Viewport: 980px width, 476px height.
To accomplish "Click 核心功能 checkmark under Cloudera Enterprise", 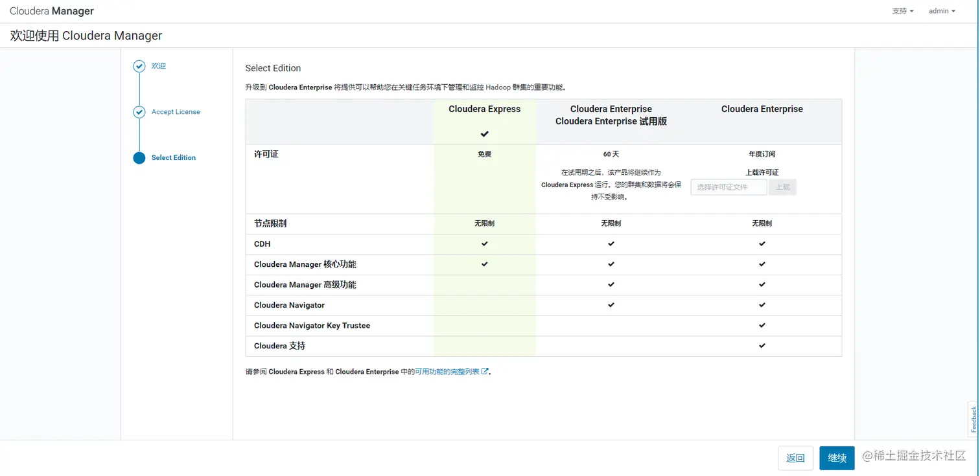I will coord(762,264).
